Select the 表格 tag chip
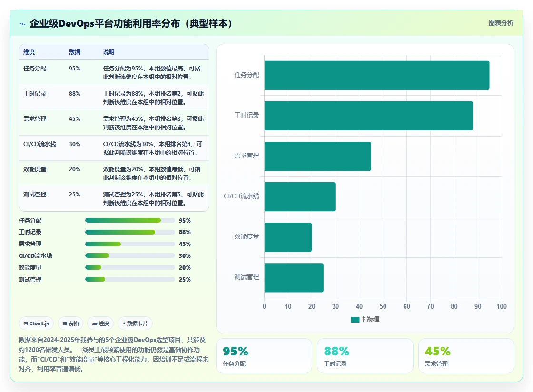This screenshot has width=533, height=392. pyautogui.click(x=71, y=323)
